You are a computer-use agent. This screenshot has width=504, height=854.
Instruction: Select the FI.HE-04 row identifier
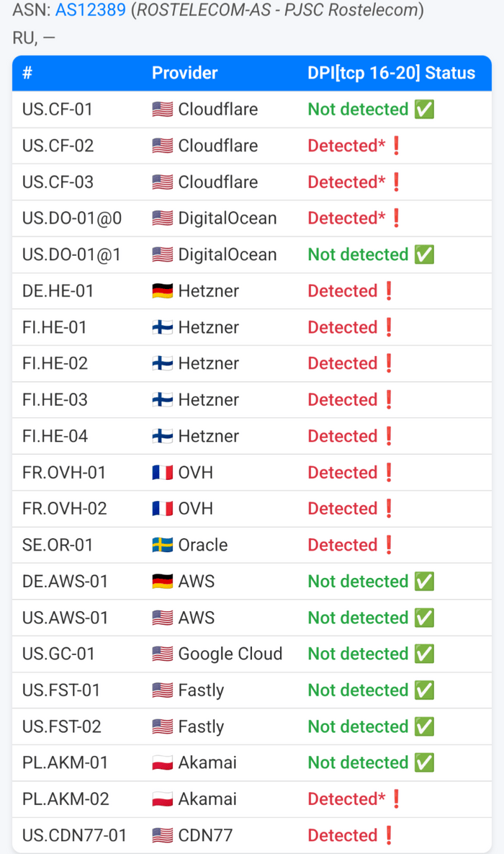point(55,436)
